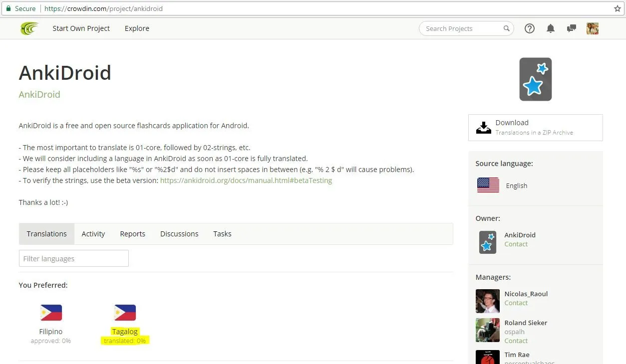Screen dimensions: 626x364
Task: Click the 'translated: 0%' text under Tagalog
Action: pos(125,341)
